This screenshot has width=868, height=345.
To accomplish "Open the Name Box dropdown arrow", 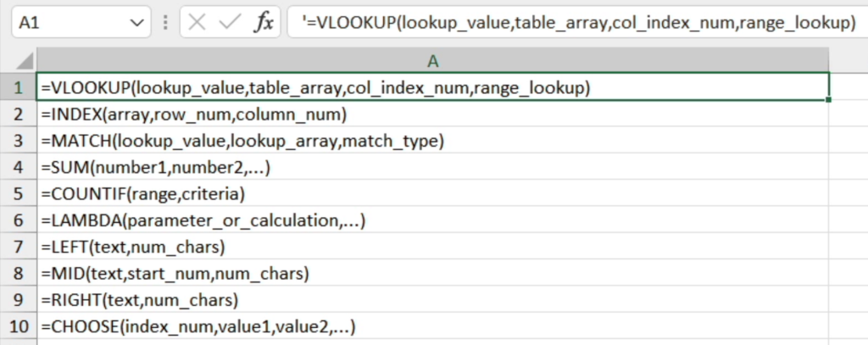I will coord(137,24).
